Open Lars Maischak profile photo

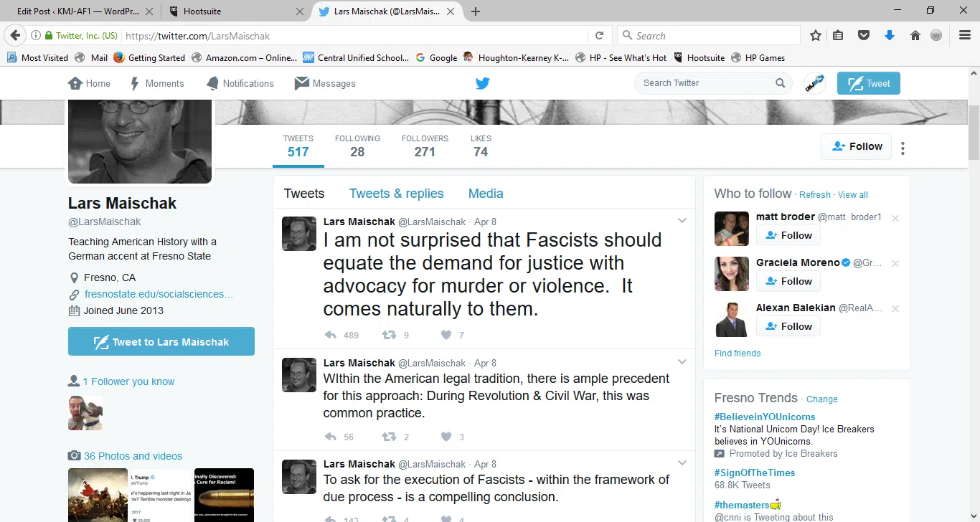tap(140, 141)
